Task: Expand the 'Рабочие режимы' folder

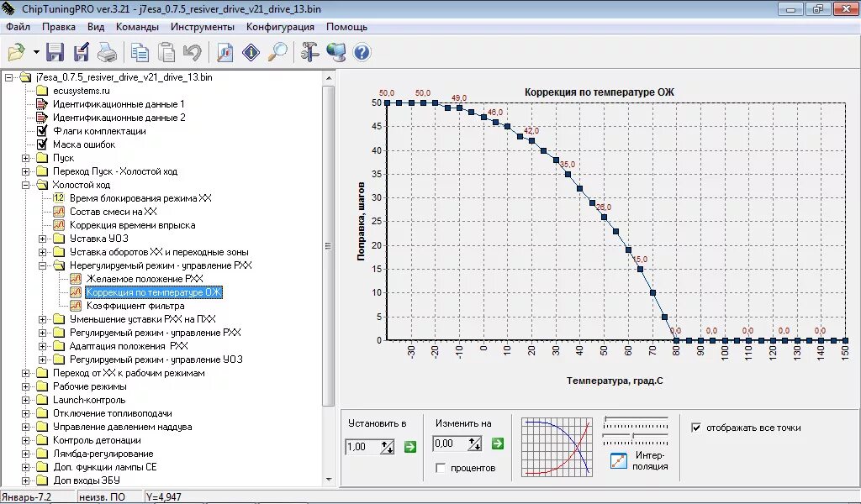Action: pos(26,386)
